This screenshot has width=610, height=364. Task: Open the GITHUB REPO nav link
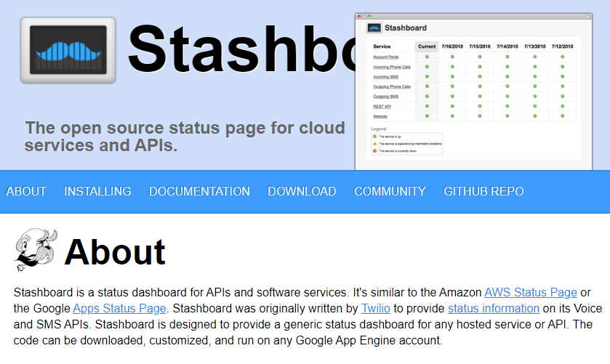pyautogui.click(x=483, y=191)
